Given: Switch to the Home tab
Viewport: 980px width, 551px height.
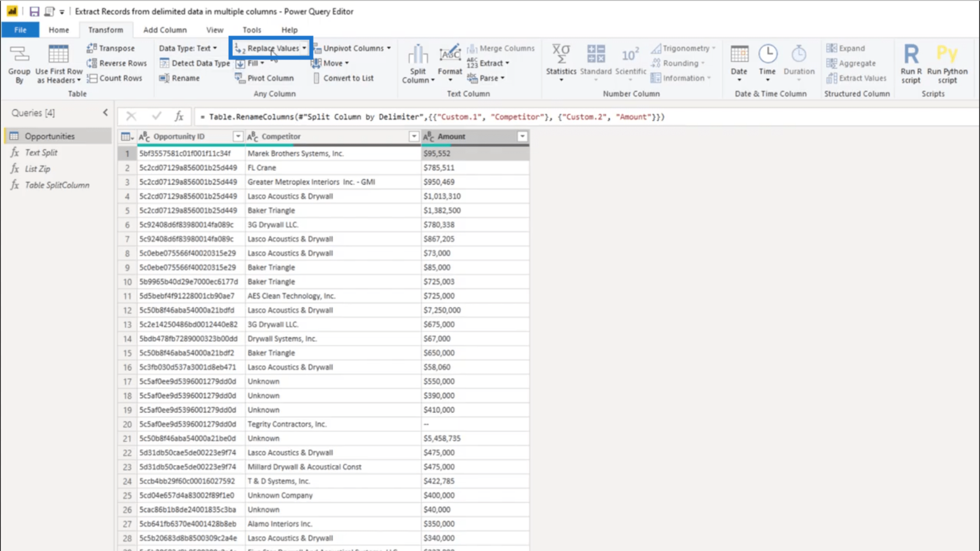Looking at the screenshot, I should tap(58, 30).
